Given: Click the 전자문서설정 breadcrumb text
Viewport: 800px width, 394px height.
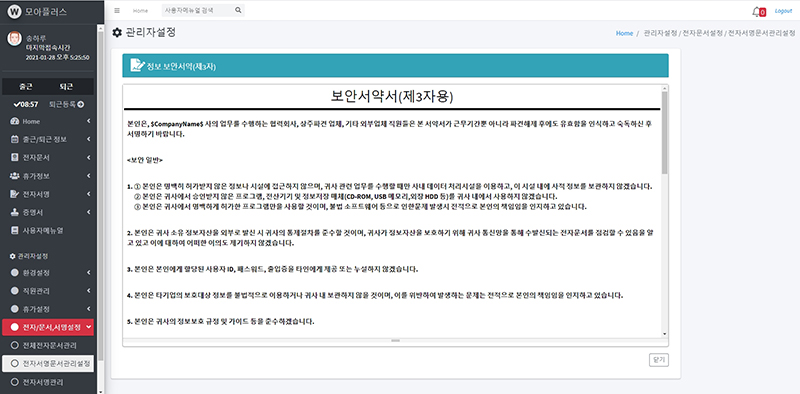Looking at the screenshot, I should tap(703, 33).
